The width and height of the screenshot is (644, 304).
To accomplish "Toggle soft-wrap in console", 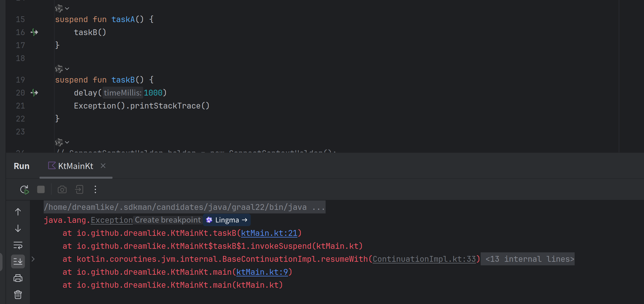I will click(x=18, y=245).
